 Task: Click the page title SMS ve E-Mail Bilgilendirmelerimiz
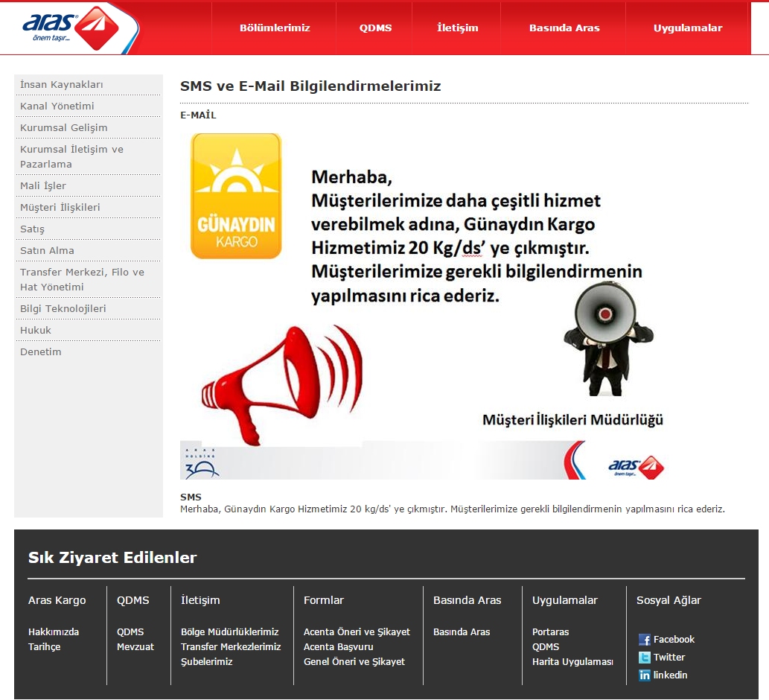(310, 86)
